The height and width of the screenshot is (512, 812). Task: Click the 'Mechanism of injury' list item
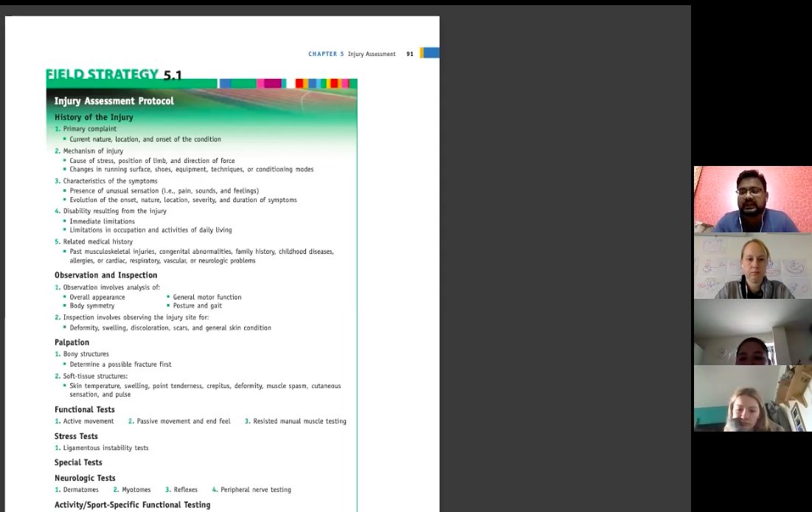[x=93, y=151]
